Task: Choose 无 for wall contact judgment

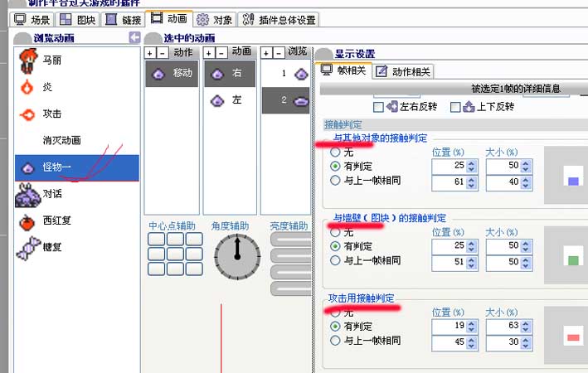Action: 335,232
